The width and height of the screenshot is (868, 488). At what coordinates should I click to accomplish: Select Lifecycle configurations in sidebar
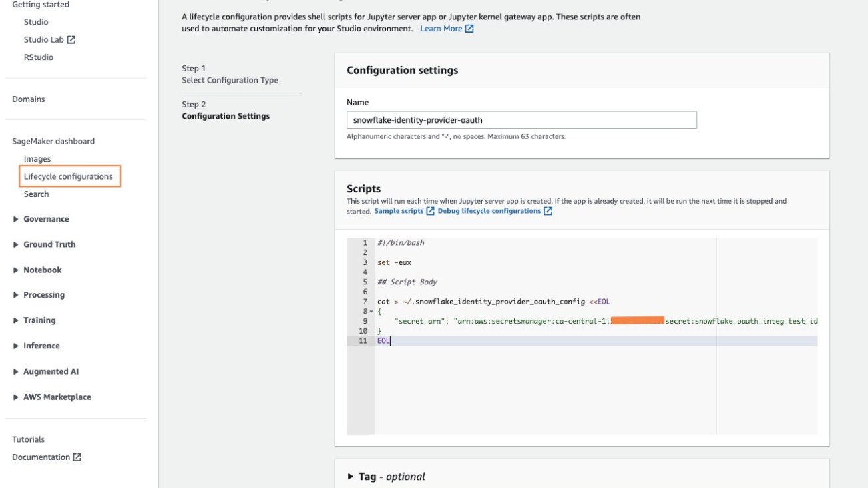[68, 176]
